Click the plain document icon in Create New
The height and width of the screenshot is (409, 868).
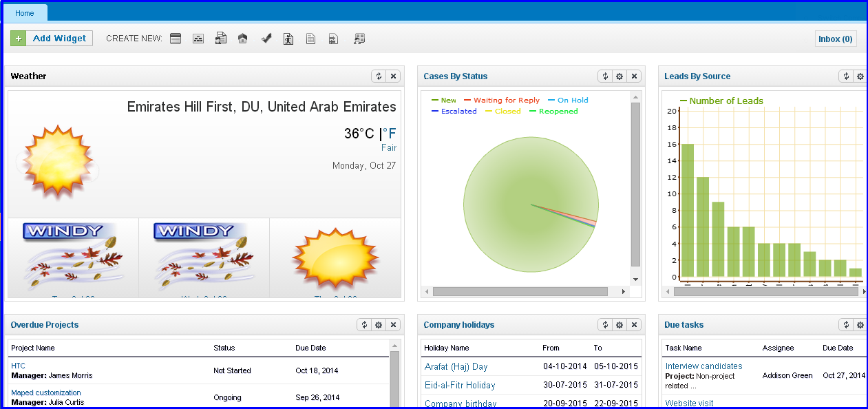click(311, 39)
